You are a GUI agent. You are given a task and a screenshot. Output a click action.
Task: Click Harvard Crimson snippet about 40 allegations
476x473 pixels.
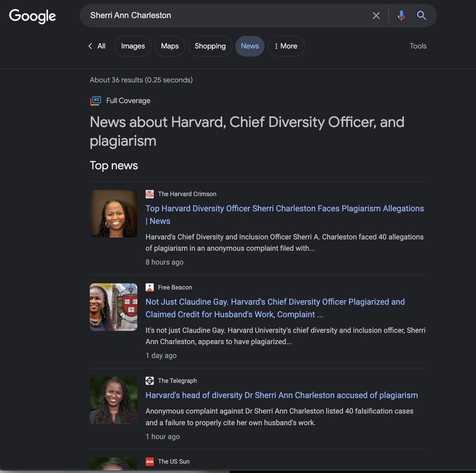pos(284,242)
